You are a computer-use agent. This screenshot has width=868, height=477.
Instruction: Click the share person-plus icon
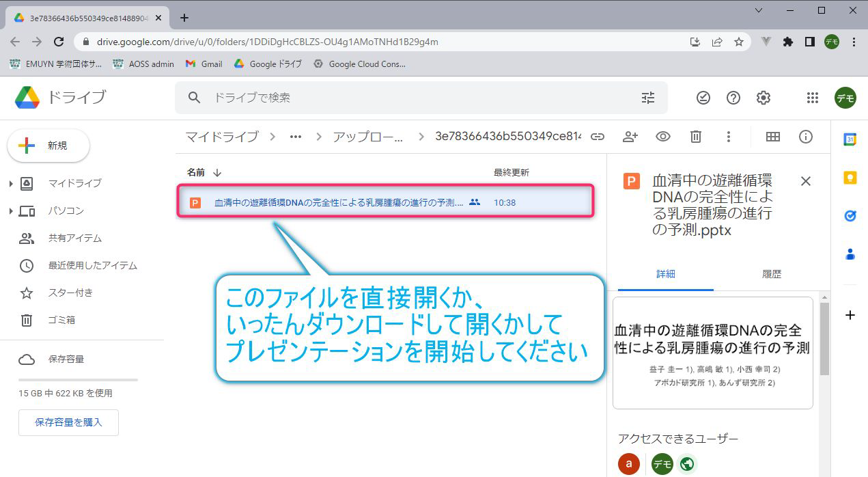point(630,137)
